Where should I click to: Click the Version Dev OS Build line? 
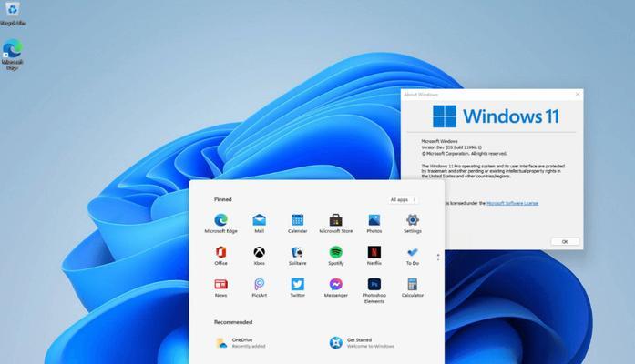coord(452,147)
